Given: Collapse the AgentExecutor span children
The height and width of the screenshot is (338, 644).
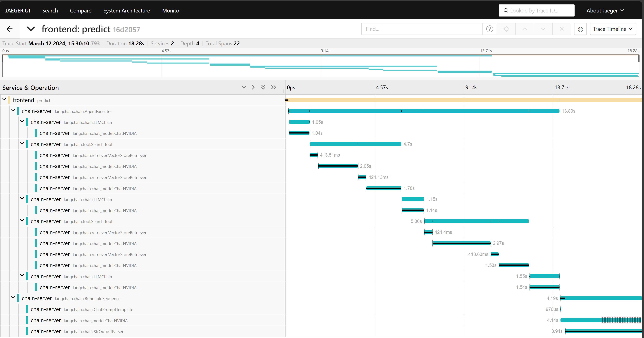Looking at the screenshot, I should point(13,110).
